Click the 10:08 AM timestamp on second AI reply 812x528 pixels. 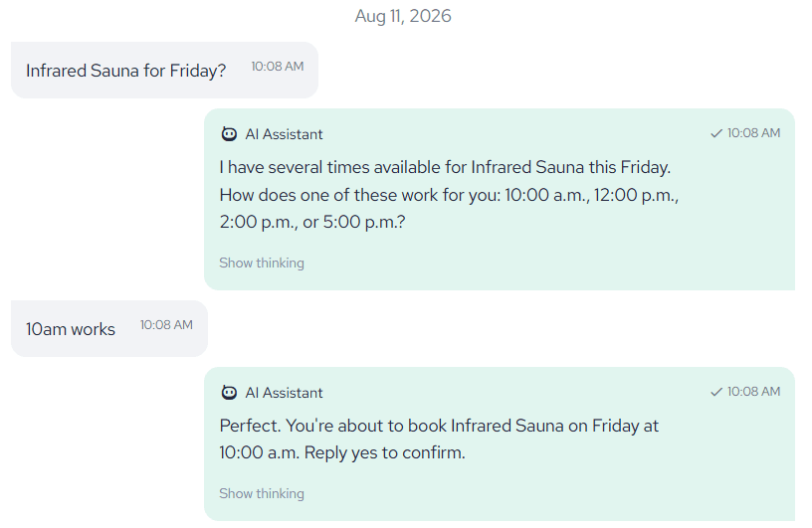tap(753, 392)
